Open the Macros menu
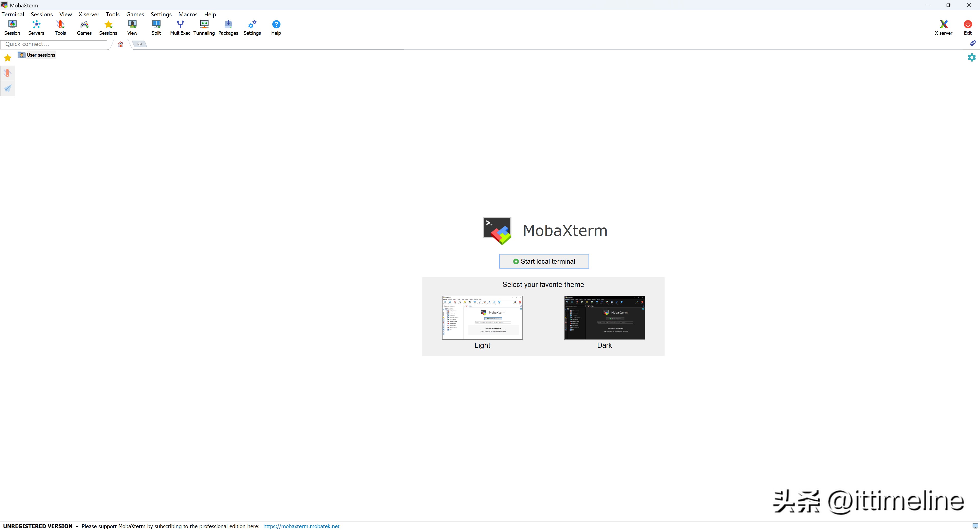This screenshot has width=980, height=530. click(188, 15)
